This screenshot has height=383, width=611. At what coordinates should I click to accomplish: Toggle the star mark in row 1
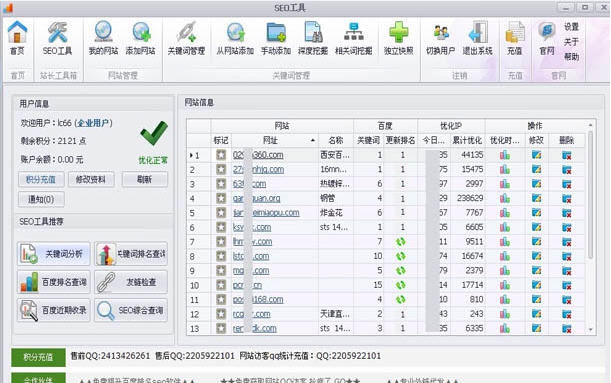coord(221,155)
